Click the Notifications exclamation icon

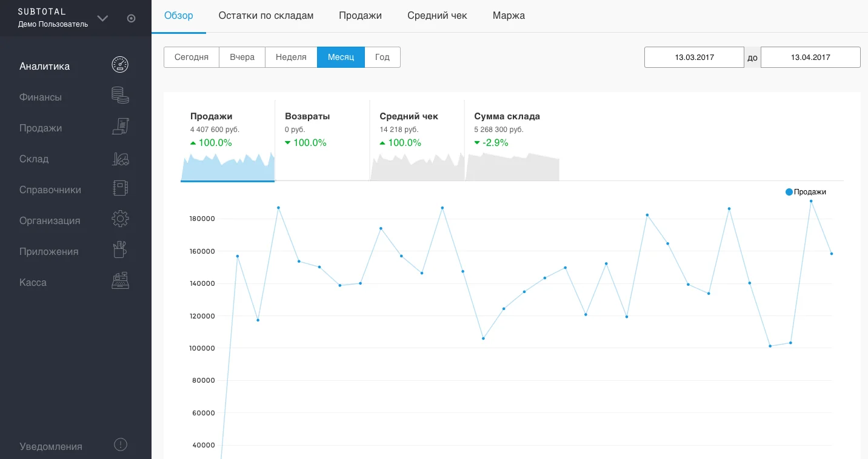click(x=121, y=445)
